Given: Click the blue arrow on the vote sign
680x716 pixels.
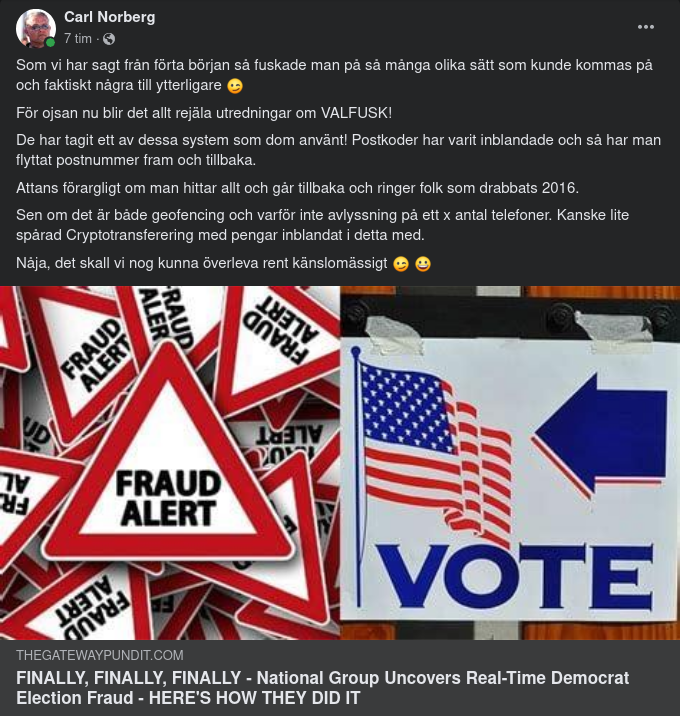Looking at the screenshot, I should point(599,436).
